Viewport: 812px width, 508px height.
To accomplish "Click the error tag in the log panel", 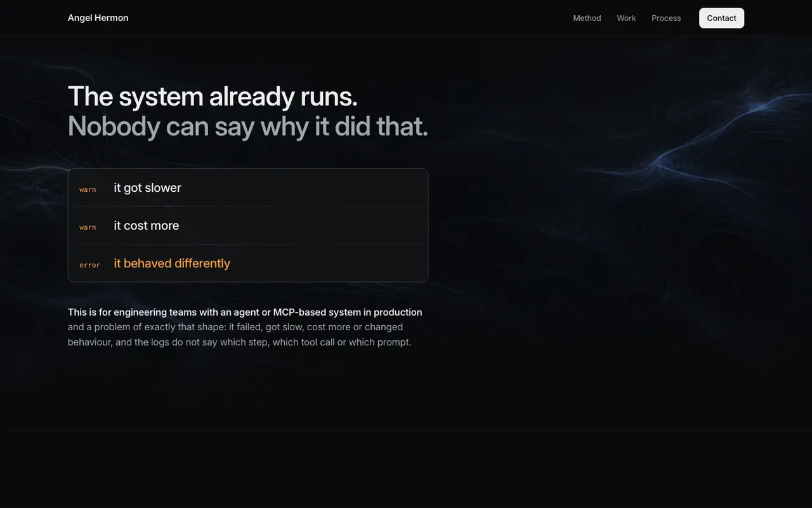I will pyautogui.click(x=89, y=265).
